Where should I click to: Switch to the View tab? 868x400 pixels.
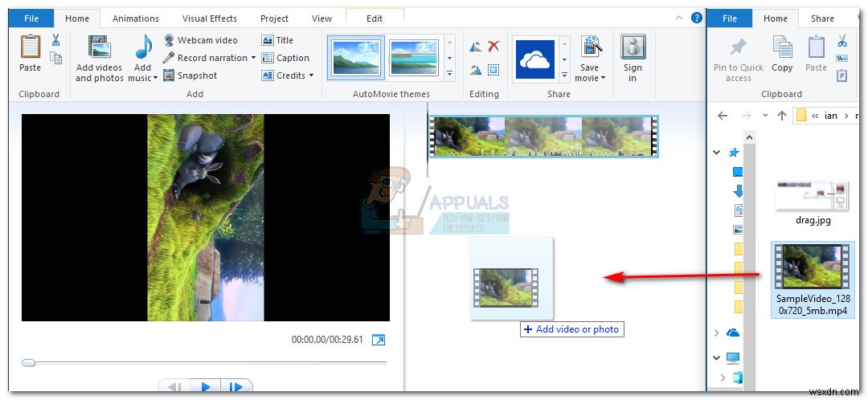321,18
